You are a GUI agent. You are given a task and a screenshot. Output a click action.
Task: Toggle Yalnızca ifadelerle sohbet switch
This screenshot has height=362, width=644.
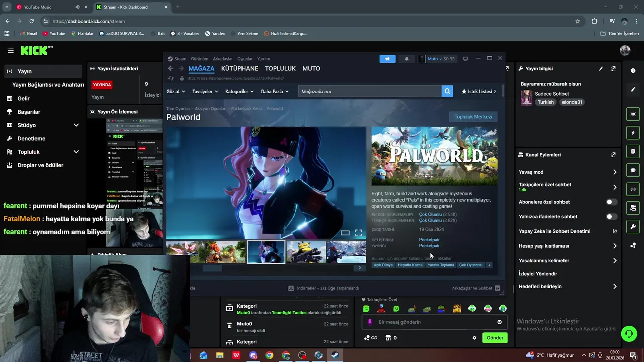(x=611, y=217)
